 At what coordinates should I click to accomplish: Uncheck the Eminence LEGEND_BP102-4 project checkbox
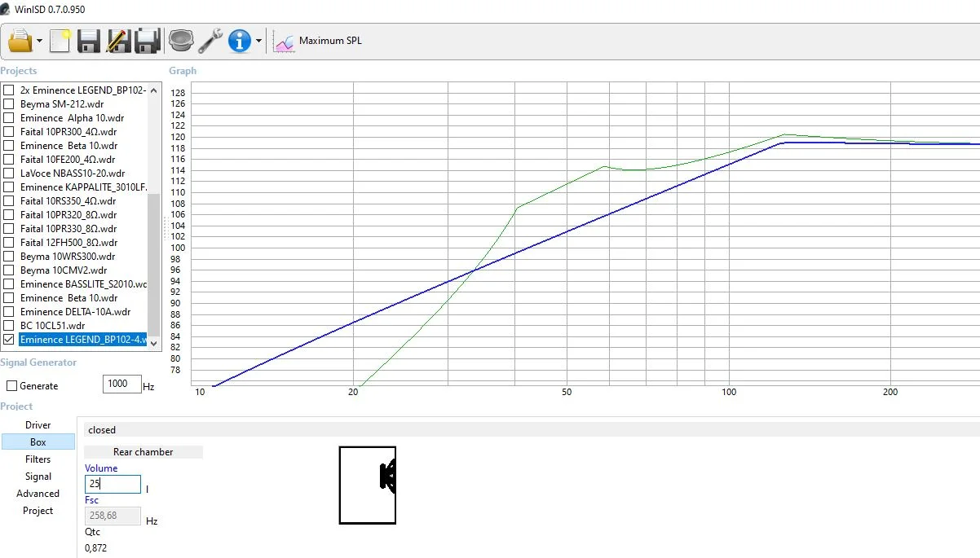click(9, 340)
